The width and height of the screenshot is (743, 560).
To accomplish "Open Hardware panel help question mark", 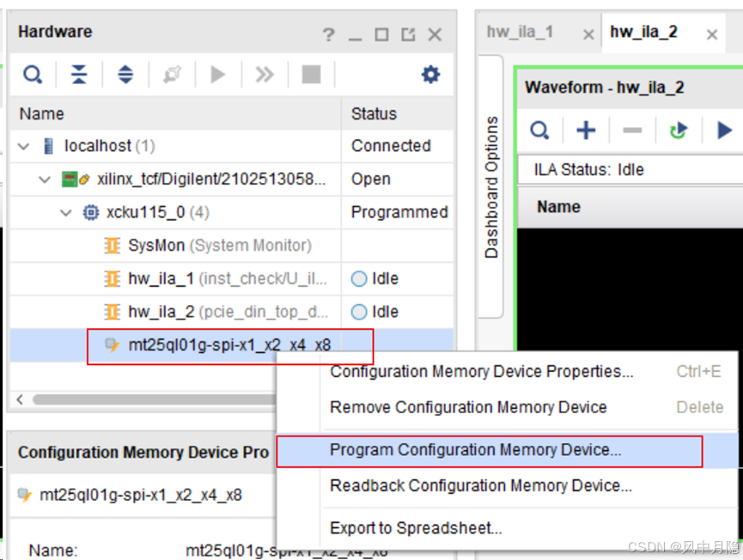I will [x=328, y=34].
